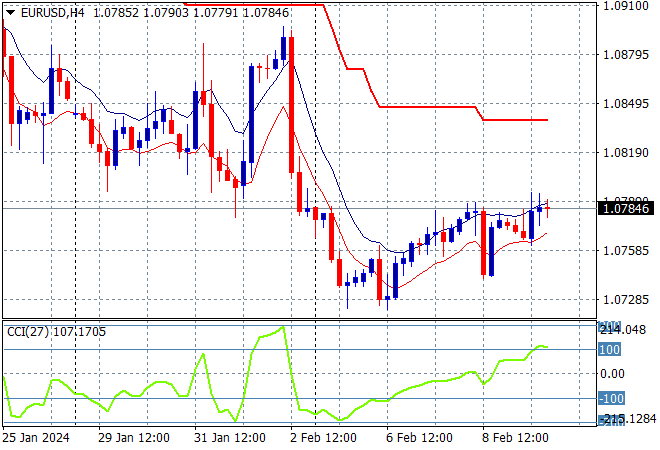Click the 31 Jan 12:00 time label
This screenshot has width=660, height=450.
(230, 438)
